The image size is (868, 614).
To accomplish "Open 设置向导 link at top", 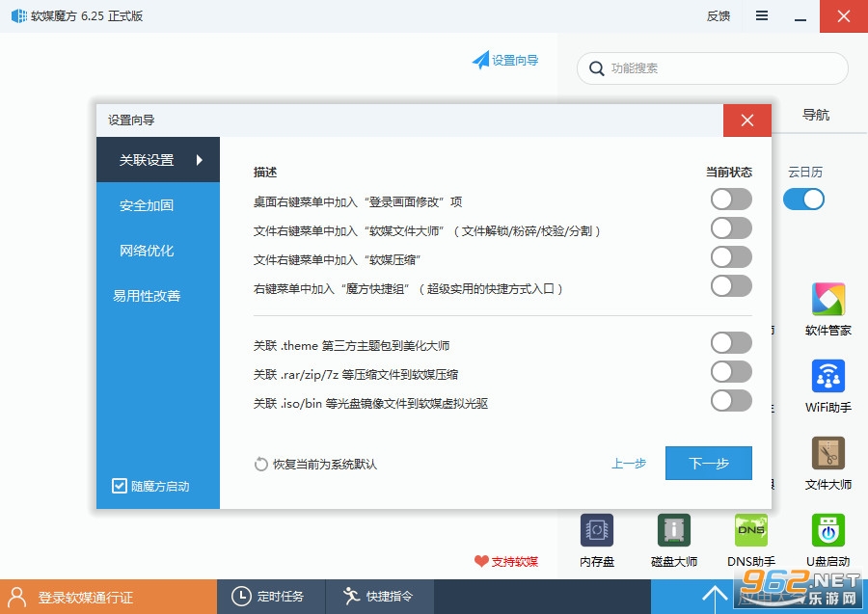I will pos(515,60).
